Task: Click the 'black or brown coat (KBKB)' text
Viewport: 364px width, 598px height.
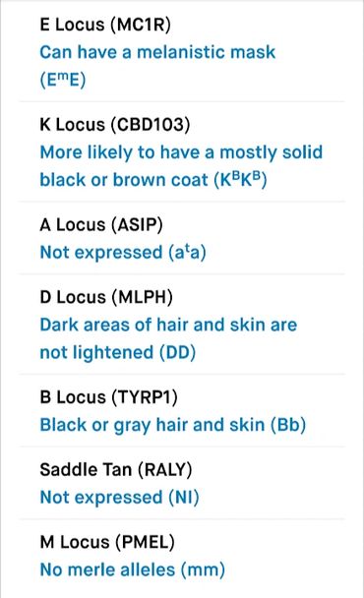Action: click(153, 180)
